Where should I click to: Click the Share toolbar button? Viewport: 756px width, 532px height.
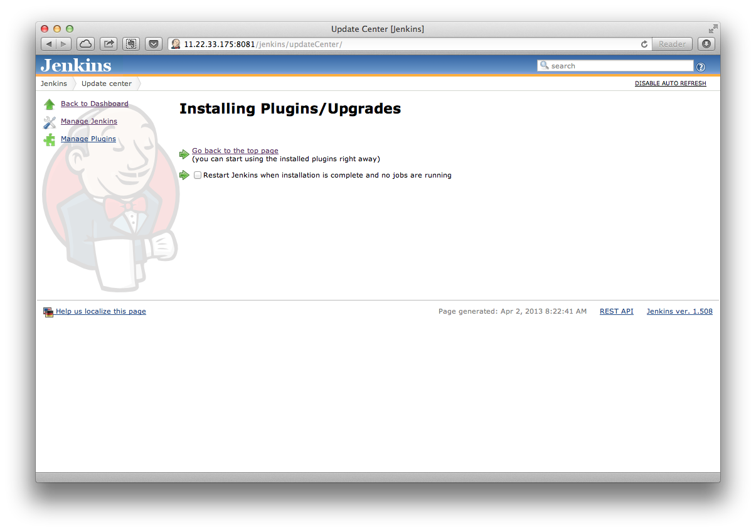coord(109,44)
